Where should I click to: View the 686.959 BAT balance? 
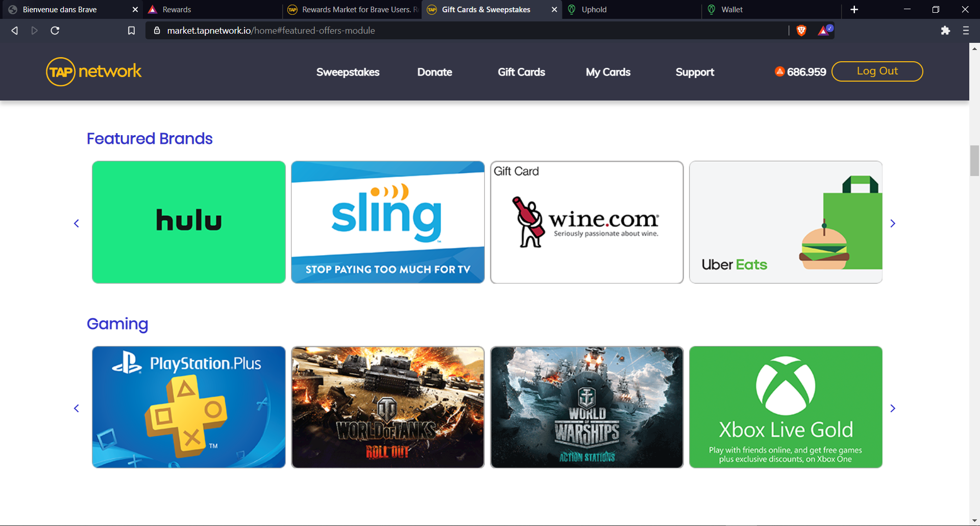tap(806, 72)
